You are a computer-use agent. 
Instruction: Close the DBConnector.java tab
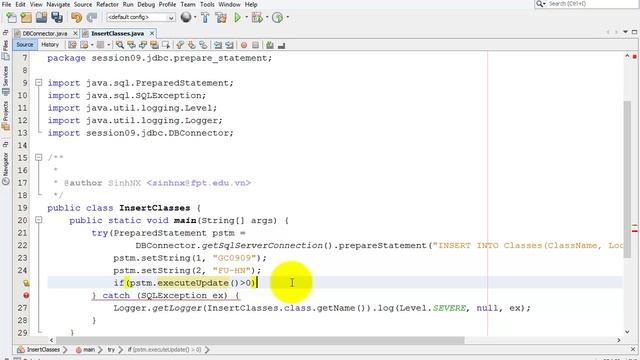(x=76, y=33)
